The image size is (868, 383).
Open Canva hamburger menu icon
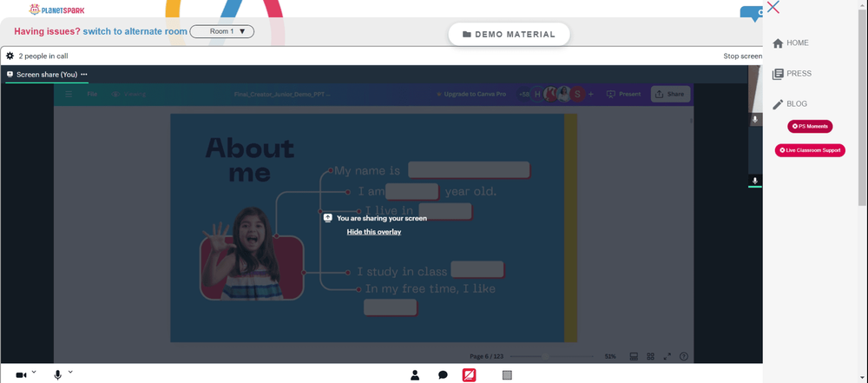[69, 94]
